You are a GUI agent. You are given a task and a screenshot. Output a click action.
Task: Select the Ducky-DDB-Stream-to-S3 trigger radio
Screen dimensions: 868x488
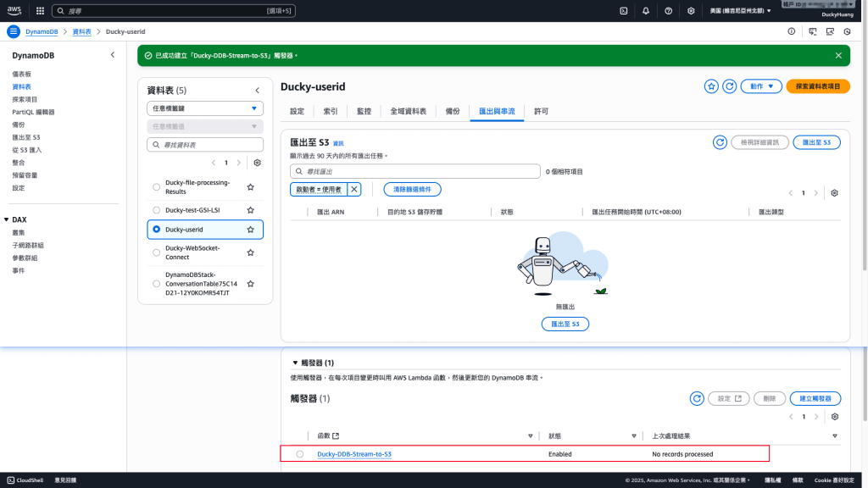(x=299, y=454)
